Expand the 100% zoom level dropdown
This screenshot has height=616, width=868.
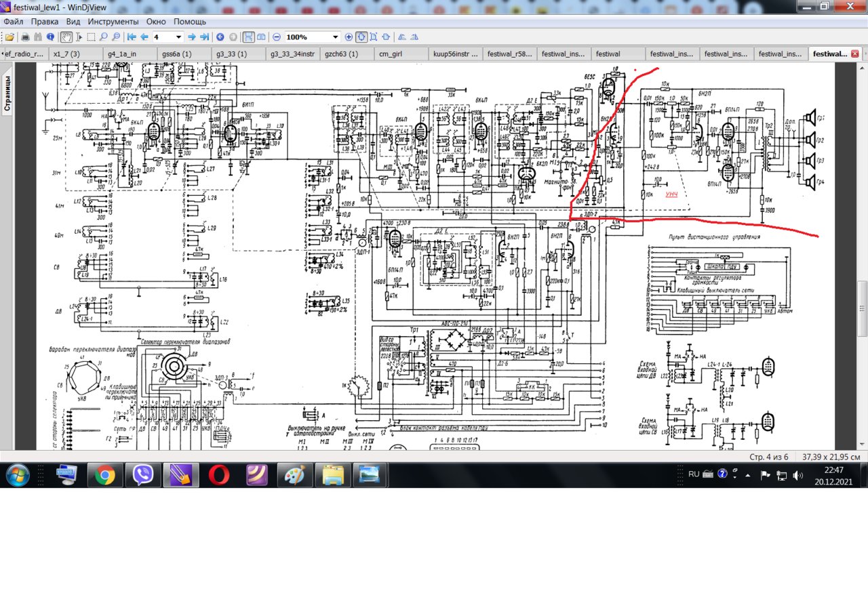(x=335, y=37)
